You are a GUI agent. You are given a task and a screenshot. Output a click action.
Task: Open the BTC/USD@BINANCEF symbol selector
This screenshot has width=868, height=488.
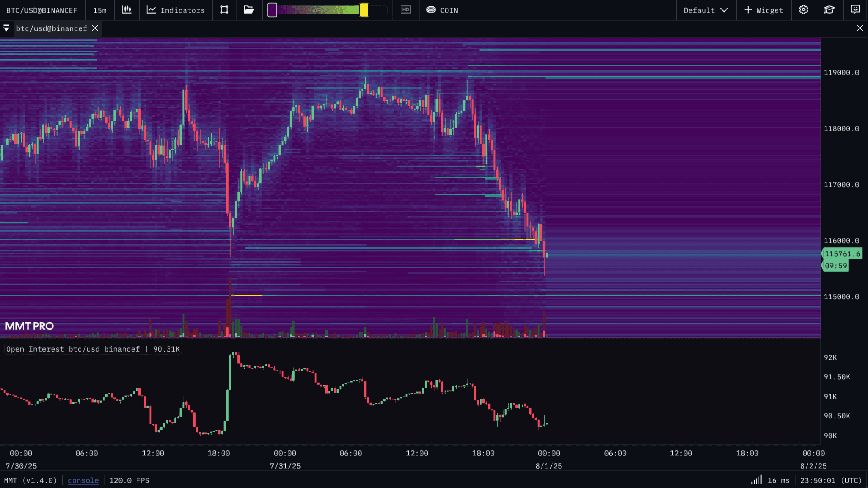[x=42, y=10]
